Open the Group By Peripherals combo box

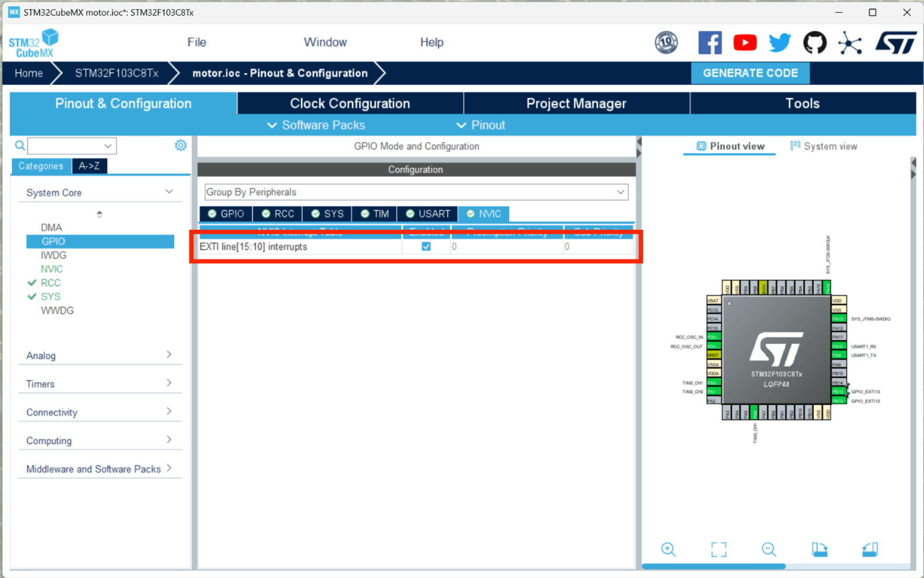point(416,192)
